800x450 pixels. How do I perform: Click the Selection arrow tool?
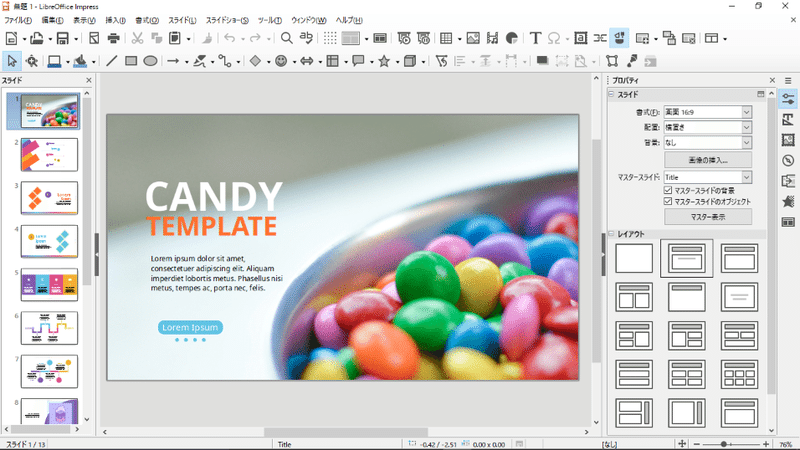12,61
